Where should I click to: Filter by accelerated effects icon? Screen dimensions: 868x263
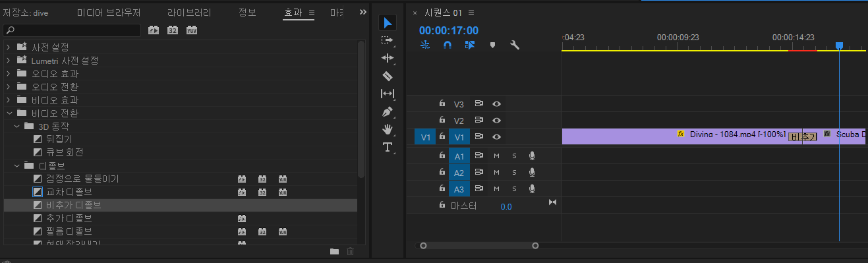(x=154, y=30)
